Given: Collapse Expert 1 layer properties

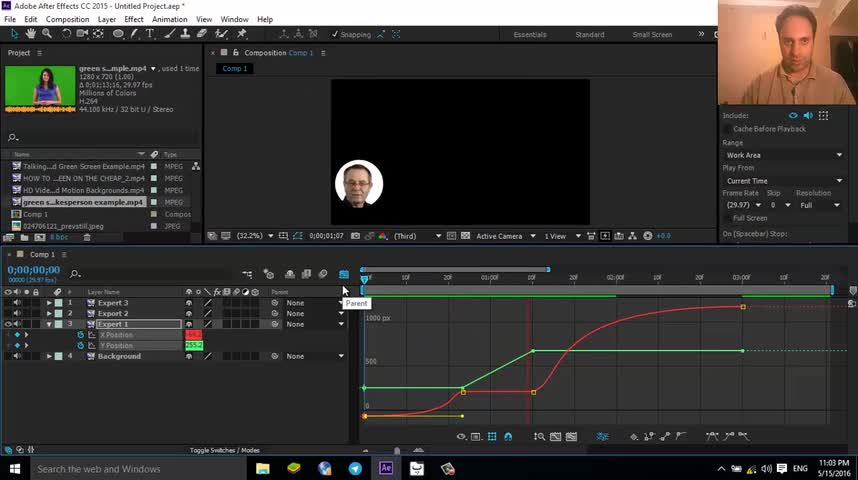Looking at the screenshot, I should [x=49, y=324].
